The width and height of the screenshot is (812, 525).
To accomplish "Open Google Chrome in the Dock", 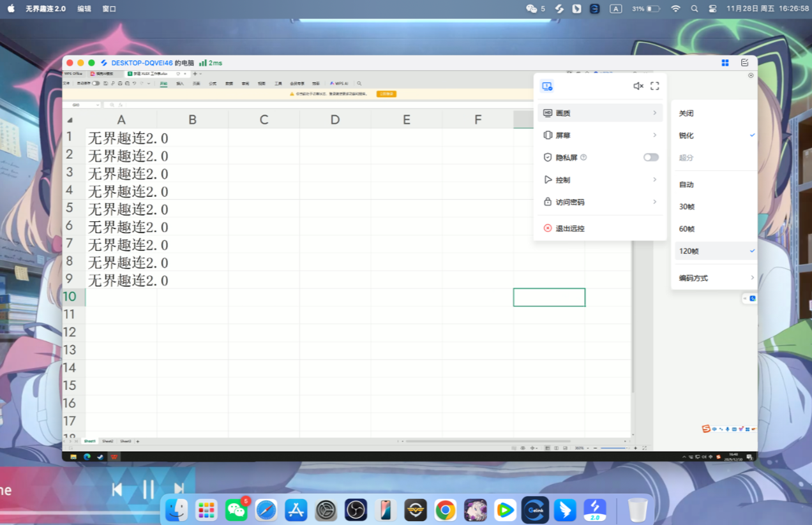I will (445, 510).
